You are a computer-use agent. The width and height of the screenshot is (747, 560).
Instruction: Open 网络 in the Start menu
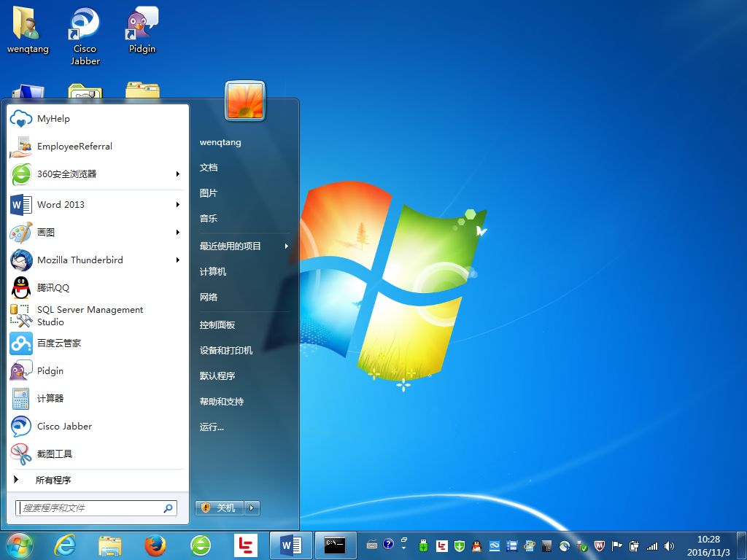209,297
